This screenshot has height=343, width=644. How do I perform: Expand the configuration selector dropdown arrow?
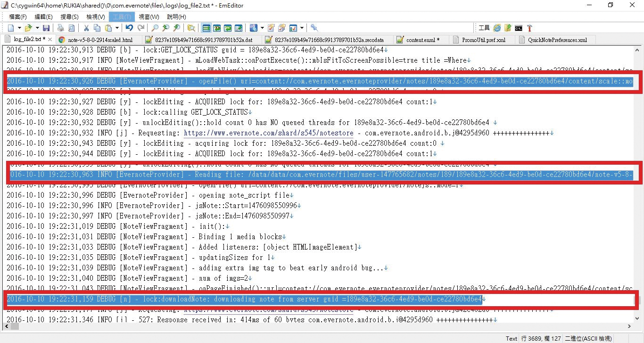coord(262,28)
